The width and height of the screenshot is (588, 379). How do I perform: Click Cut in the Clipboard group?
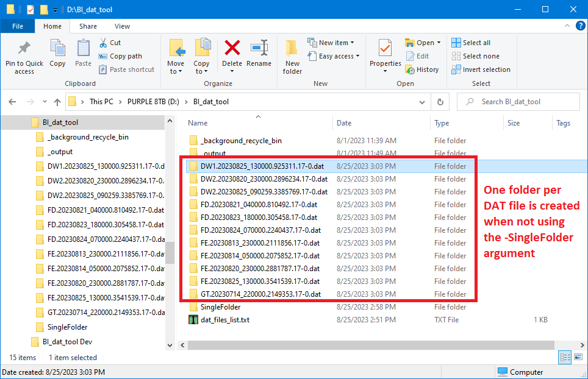click(x=110, y=43)
